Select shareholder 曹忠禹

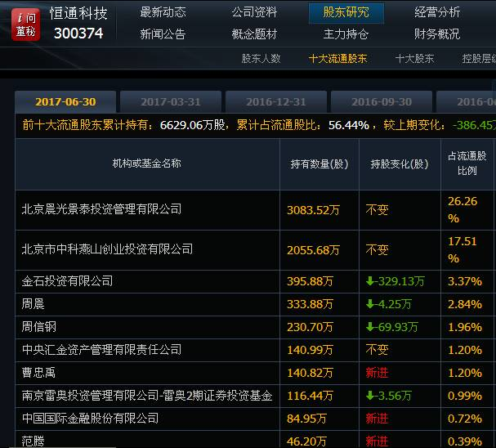(38, 373)
